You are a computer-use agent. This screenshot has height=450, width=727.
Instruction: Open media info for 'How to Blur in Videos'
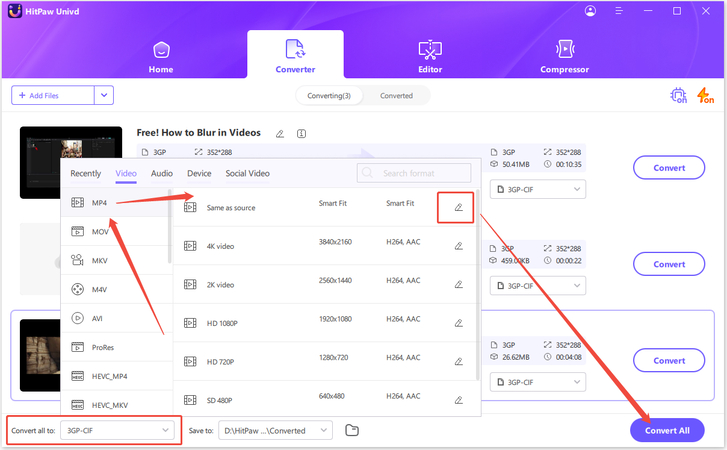(301, 134)
